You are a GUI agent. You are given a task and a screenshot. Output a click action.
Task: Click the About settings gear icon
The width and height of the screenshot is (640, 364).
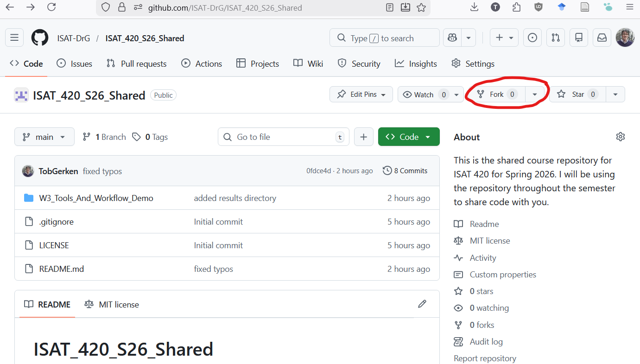(620, 137)
